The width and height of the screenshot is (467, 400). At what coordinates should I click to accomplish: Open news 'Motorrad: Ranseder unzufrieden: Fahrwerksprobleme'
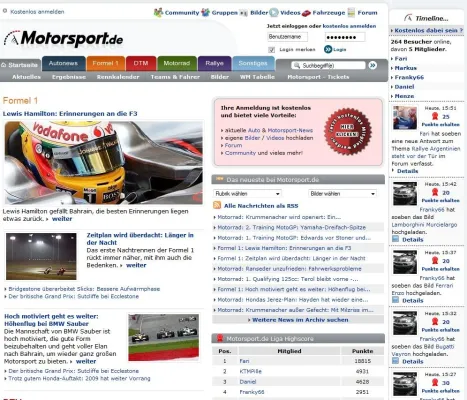click(289, 269)
